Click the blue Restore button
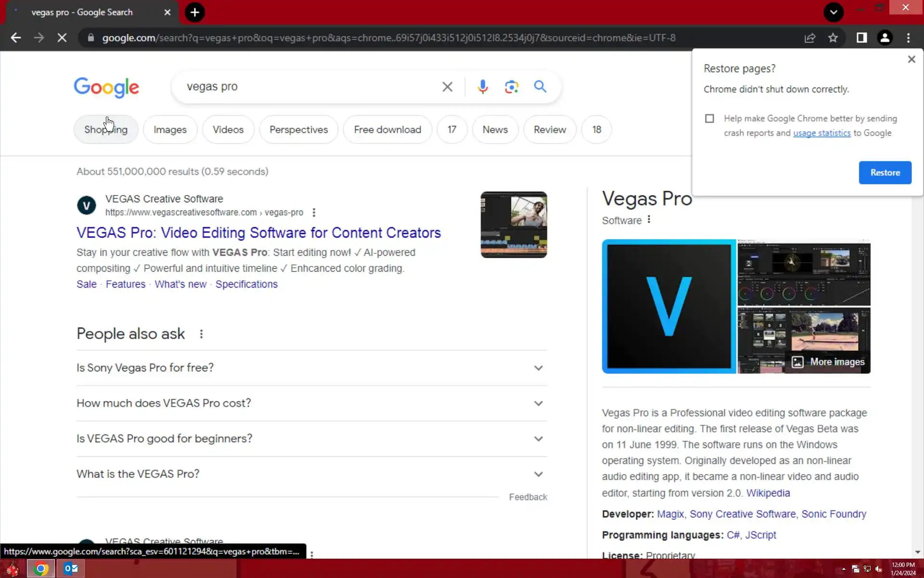Image resolution: width=924 pixels, height=578 pixels. (x=885, y=172)
